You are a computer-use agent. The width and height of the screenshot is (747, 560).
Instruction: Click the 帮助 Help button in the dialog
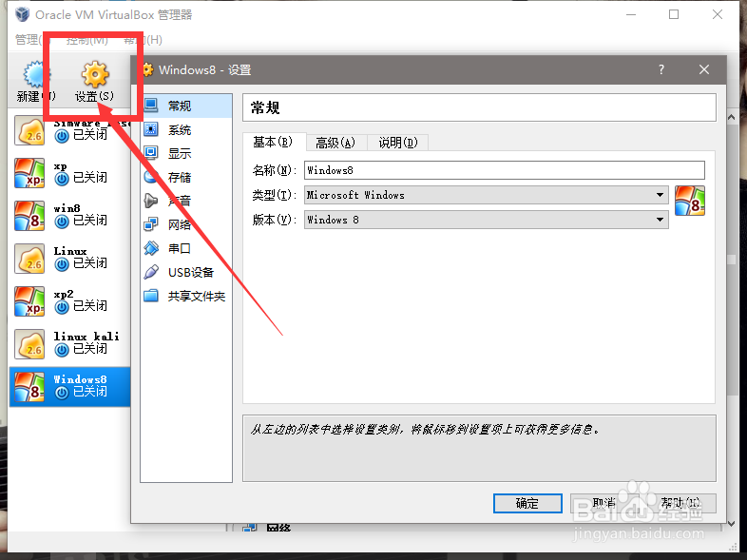click(680, 503)
